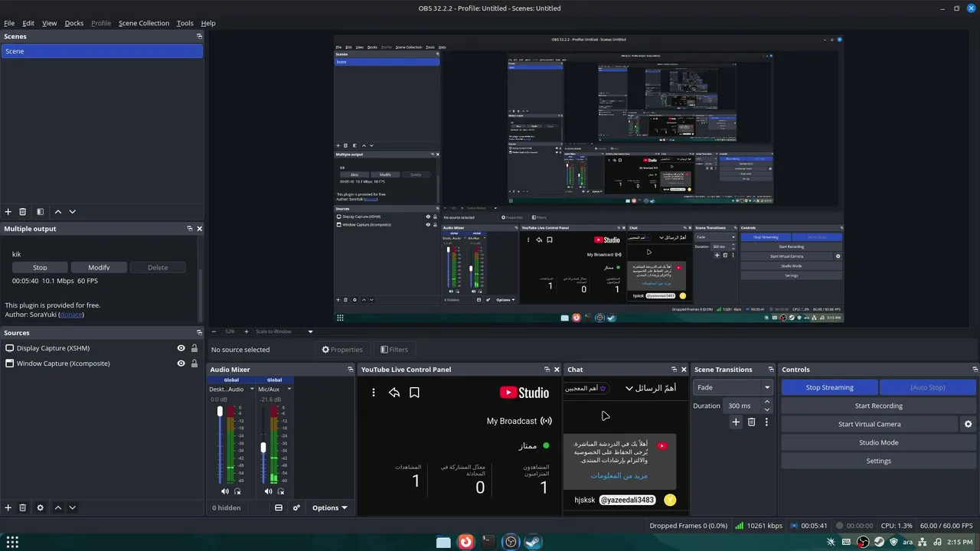Open the View menu

tap(49, 23)
